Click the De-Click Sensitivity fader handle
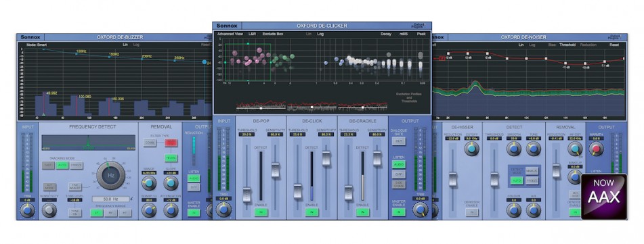 point(326,158)
